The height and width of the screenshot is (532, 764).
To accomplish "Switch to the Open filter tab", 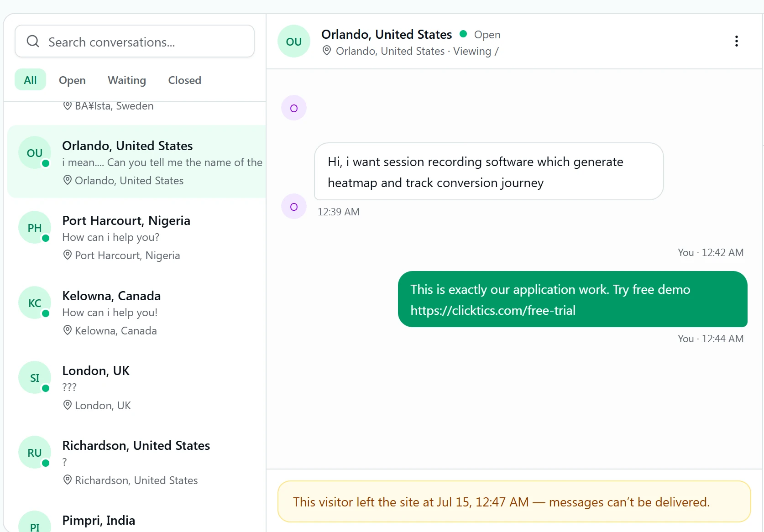I will click(72, 80).
